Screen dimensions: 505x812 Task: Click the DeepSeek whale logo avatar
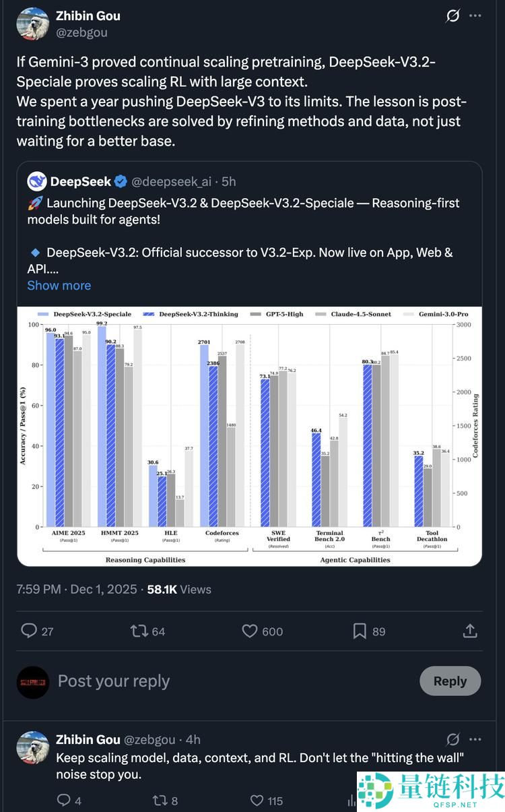pos(37,181)
